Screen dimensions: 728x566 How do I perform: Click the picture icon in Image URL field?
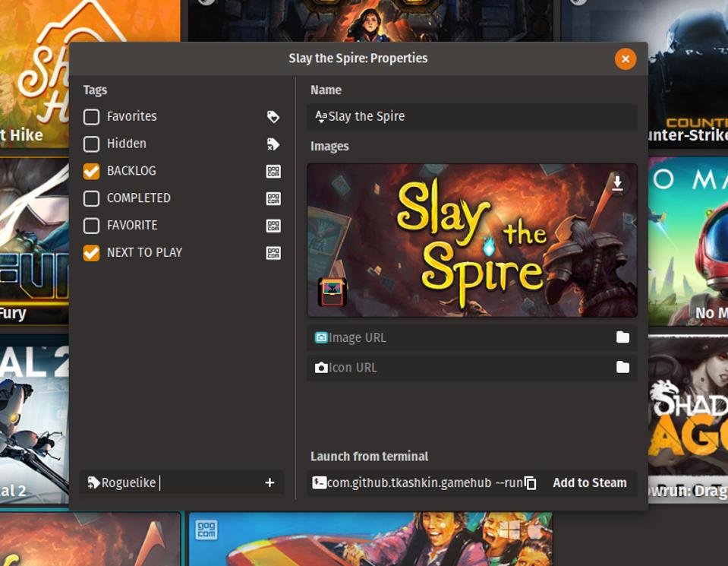click(x=321, y=337)
